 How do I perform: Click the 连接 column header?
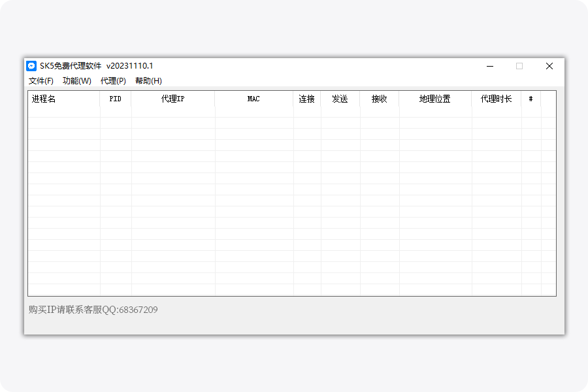pyautogui.click(x=307, y=99)
